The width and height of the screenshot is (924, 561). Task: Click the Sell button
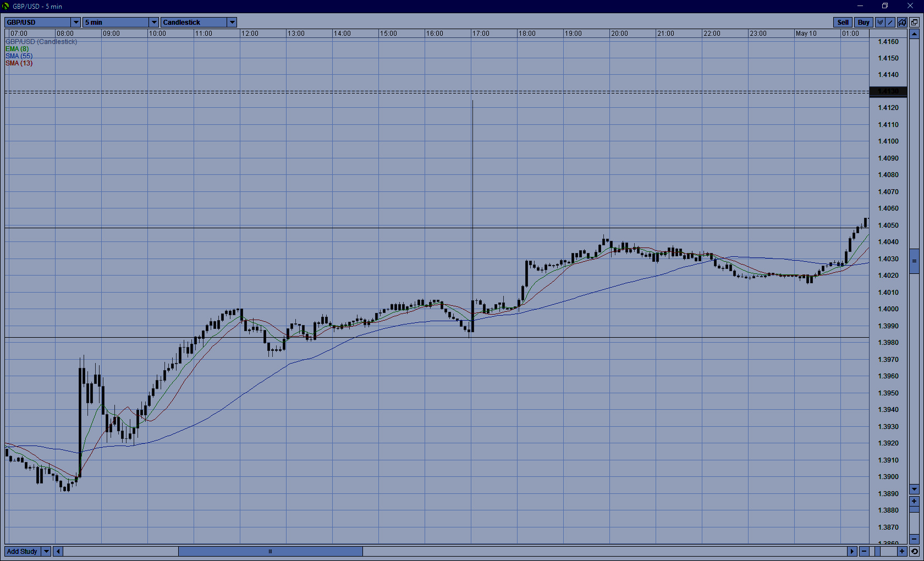pos(843,23)
